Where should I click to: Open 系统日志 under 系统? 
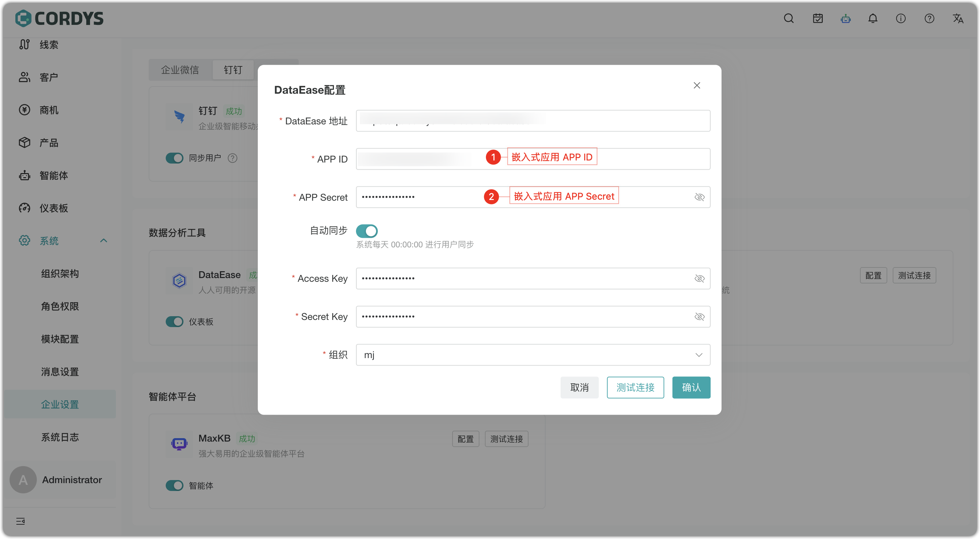coord(60,437)
